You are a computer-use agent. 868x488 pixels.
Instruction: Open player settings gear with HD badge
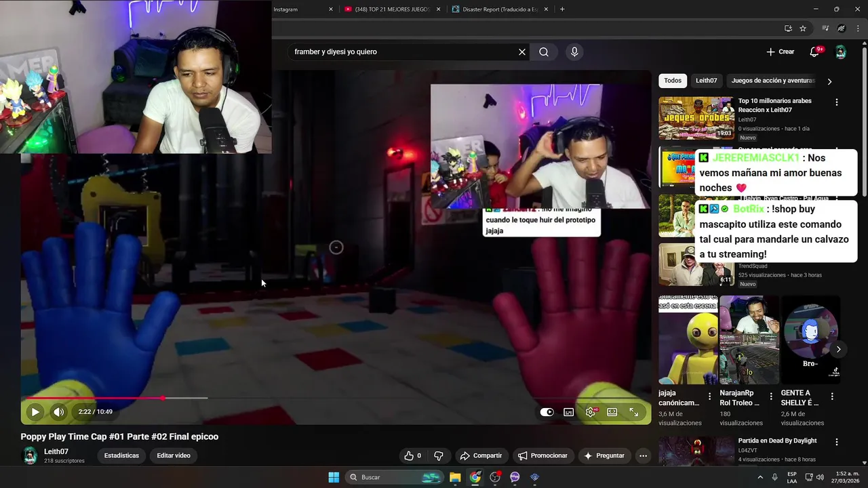tap(591, 412)
